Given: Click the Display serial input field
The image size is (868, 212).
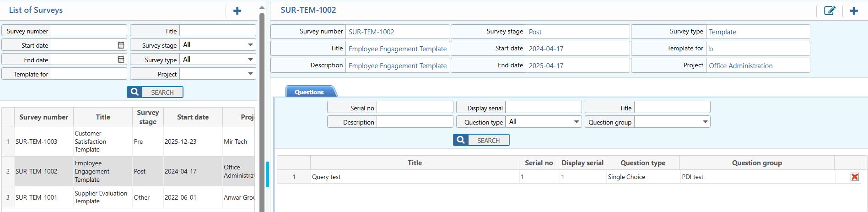Looking at the screenshot, I should (x=543, y=108).
